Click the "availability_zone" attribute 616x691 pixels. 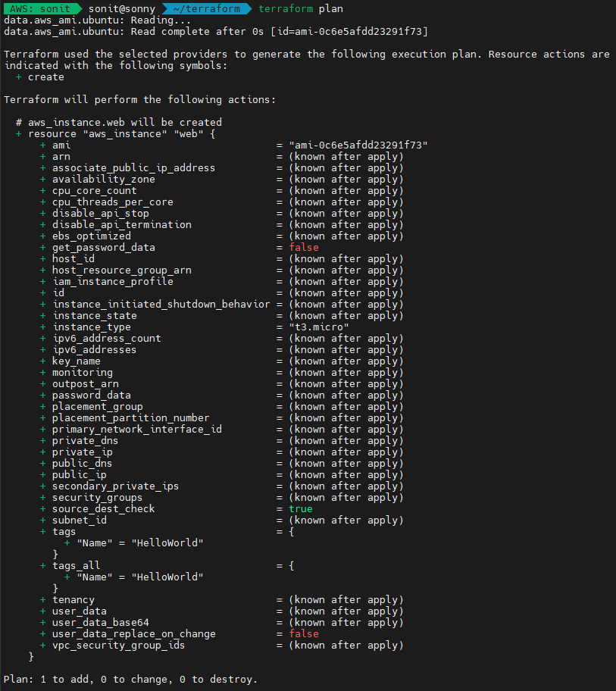click(104, 180)
